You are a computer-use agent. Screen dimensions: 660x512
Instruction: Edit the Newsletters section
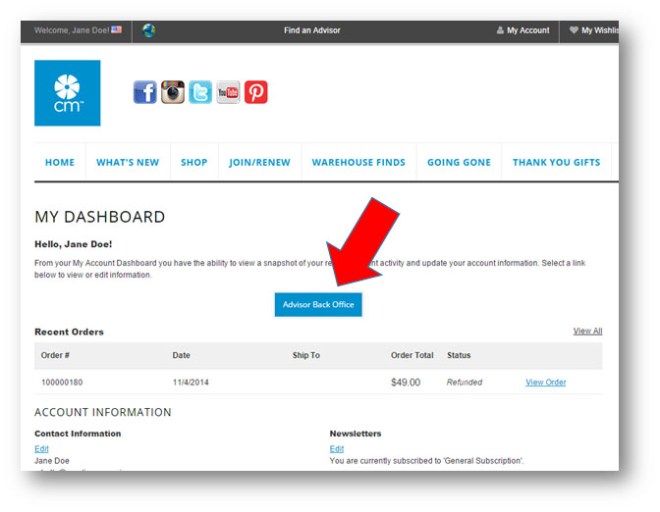[337, 449]
